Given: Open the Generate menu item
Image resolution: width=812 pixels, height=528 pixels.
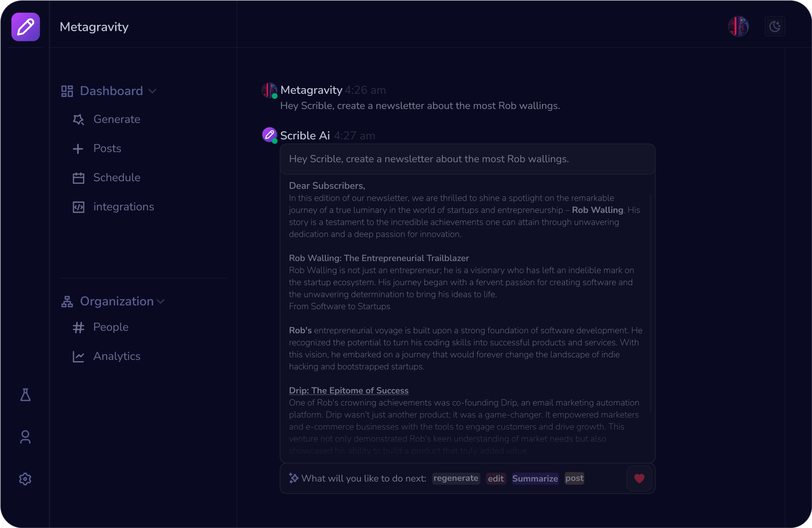Looking at the screenshot, I should point(117,120).
